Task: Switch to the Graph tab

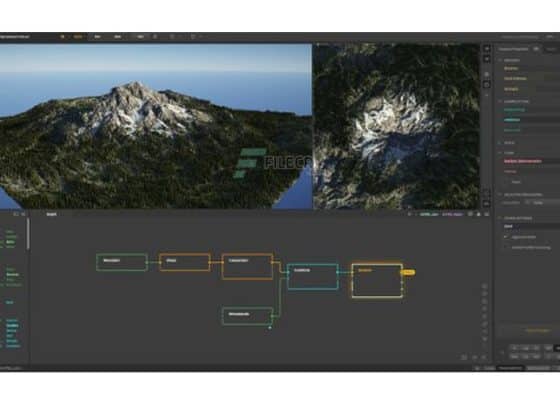Action: point(51,214)
